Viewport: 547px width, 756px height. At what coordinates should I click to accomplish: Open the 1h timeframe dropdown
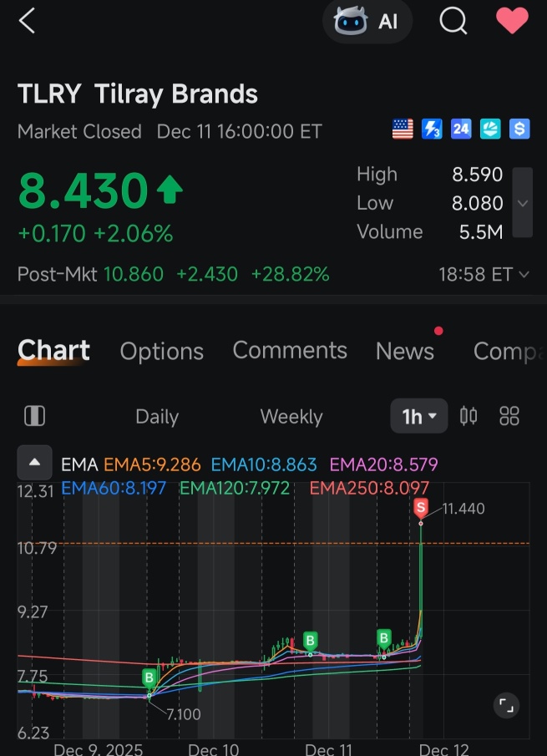click(x=418, y=416)
